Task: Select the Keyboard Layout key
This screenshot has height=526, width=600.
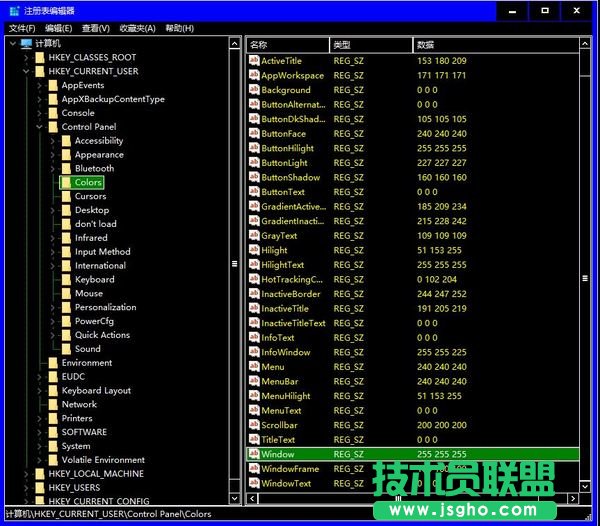Action: pyautogui.click(x=96, y=391)
